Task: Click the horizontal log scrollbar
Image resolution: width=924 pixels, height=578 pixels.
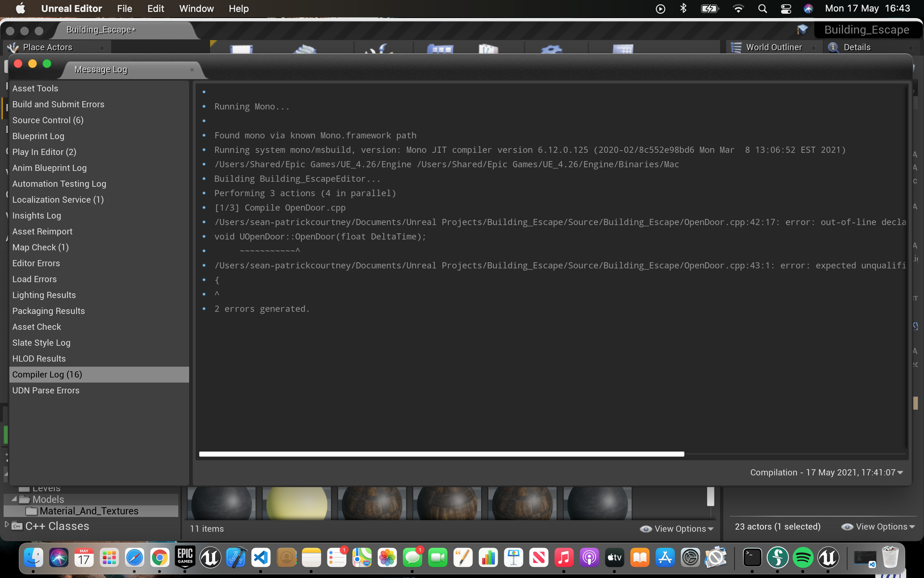Action: tap(441, 454)
